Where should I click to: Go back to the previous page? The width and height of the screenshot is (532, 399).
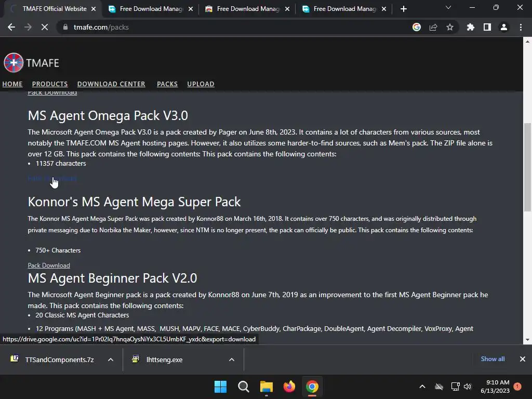point(11,27)
